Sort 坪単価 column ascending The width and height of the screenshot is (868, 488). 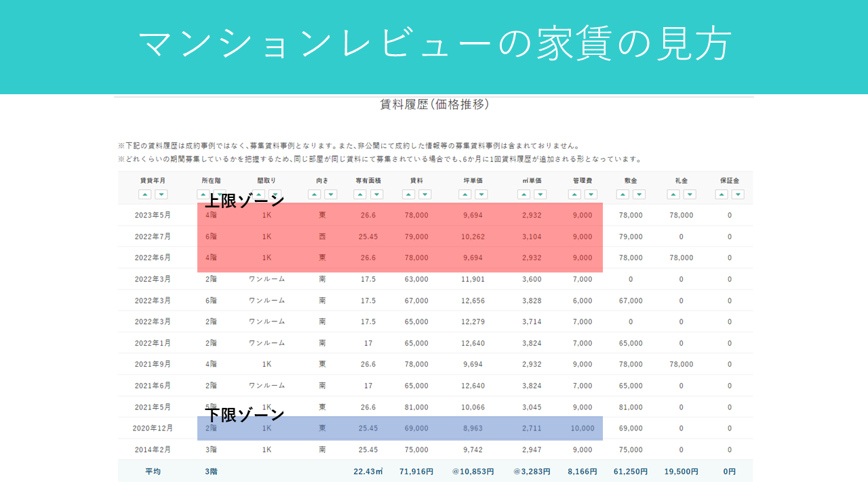coord(465,195)
